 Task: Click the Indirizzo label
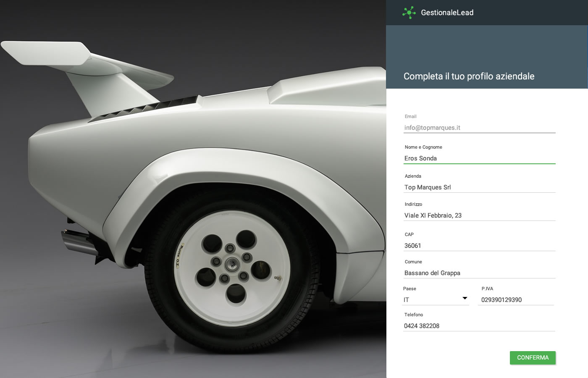413,204
